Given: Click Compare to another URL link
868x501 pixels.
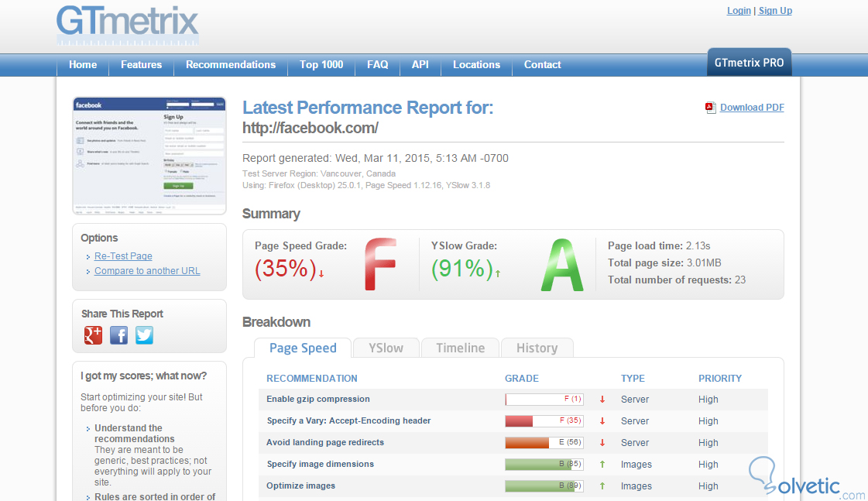Looking at the screenshot, I should coord(147,271).
